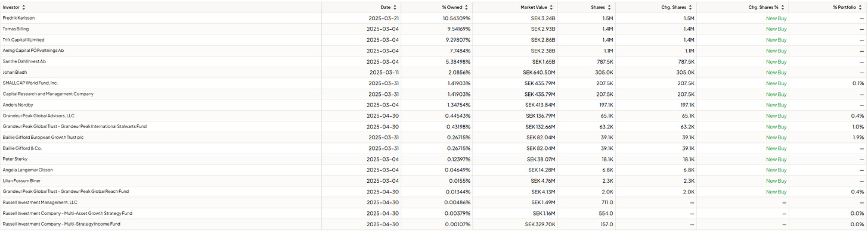
Task: Click the 1.0% portfolio cell
Action: pos(858,126)
